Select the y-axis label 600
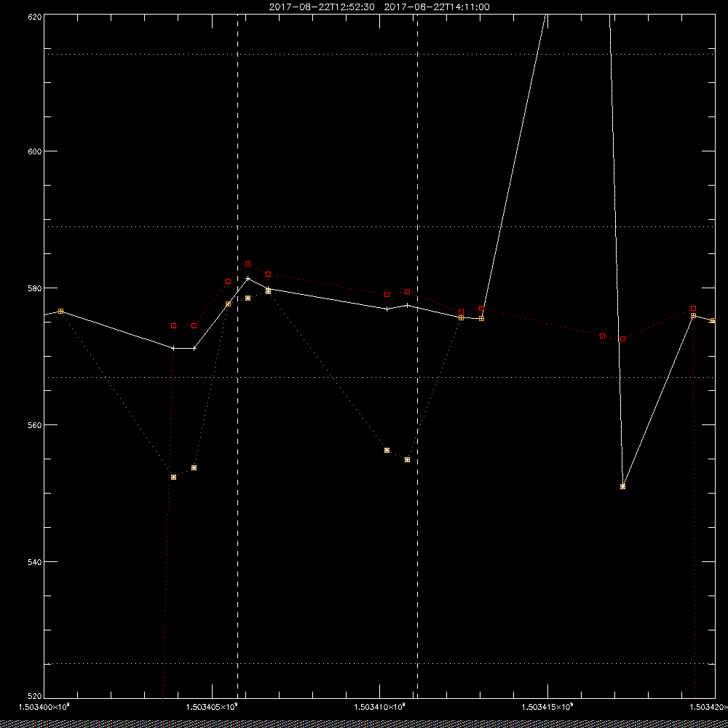The width and height of the screenshot is (728, 728). pos(35,151)
